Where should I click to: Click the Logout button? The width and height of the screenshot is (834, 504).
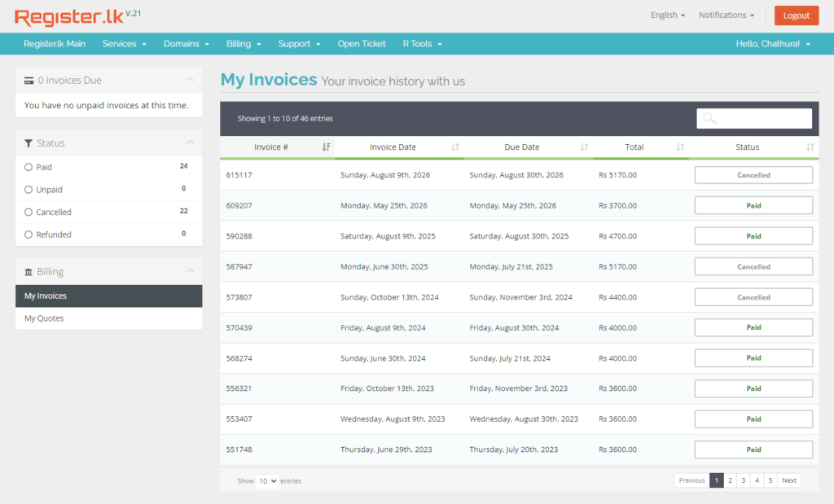(x=797, y=15)
